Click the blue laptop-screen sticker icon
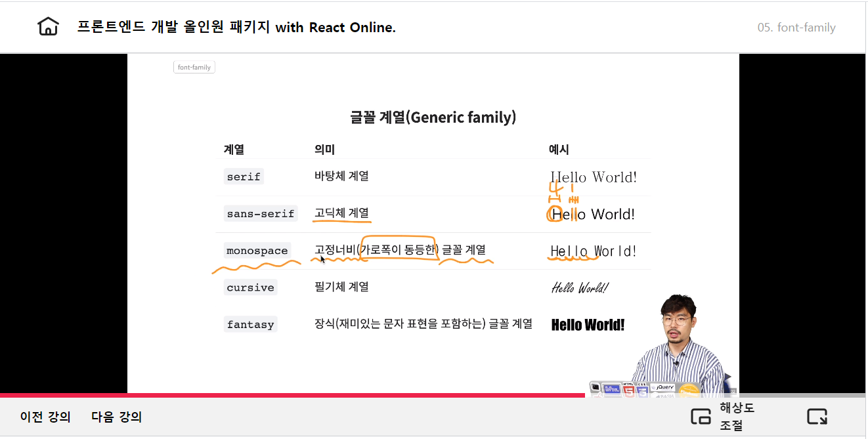The image size is (868, 439). pyautogui.click(x=611, y=390)
